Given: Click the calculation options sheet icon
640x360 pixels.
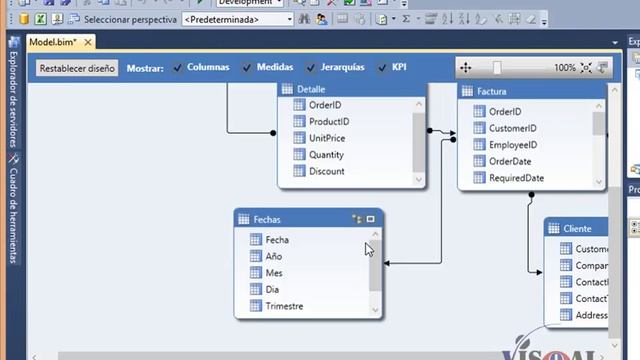Looking at the screenshot, I should [381, 19].
